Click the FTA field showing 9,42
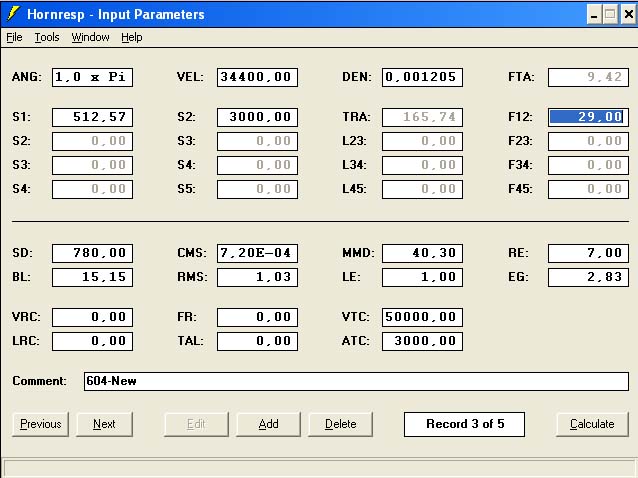This screenshot has height=478, width=638. (588, 77)
